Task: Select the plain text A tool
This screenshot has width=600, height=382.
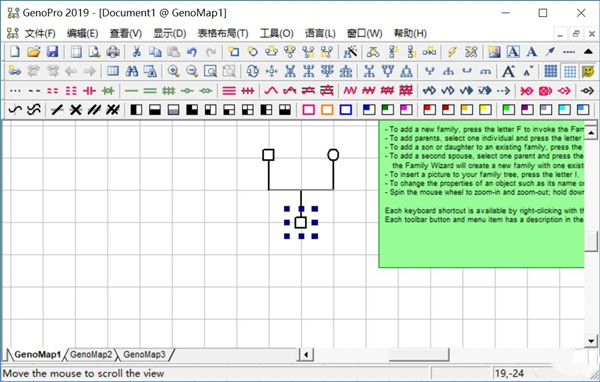Action: pos(532,52)
